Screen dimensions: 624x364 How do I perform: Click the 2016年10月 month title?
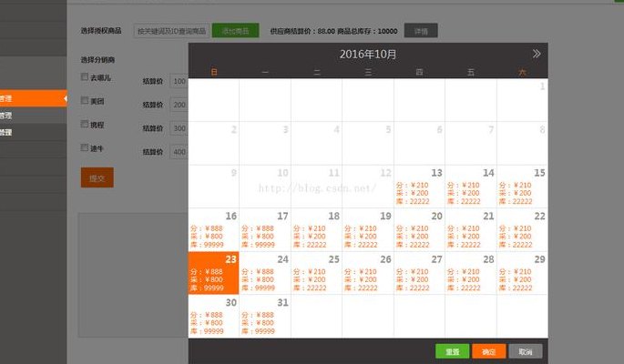(368, 54)
